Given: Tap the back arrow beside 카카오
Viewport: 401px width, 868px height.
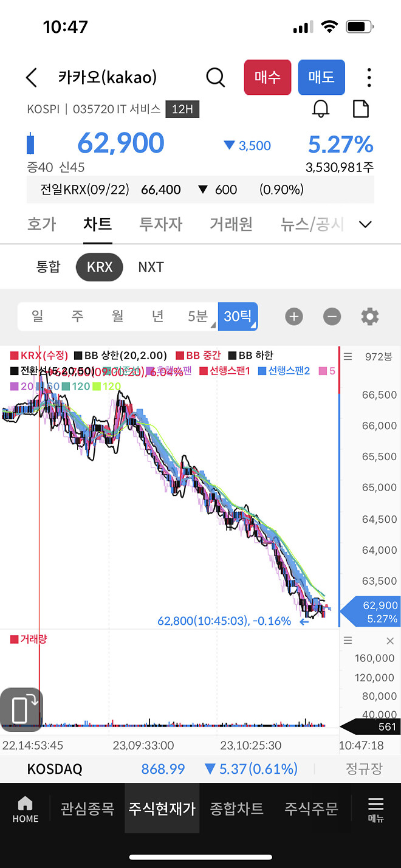Looking at the screenshot, I should [32, 78].
